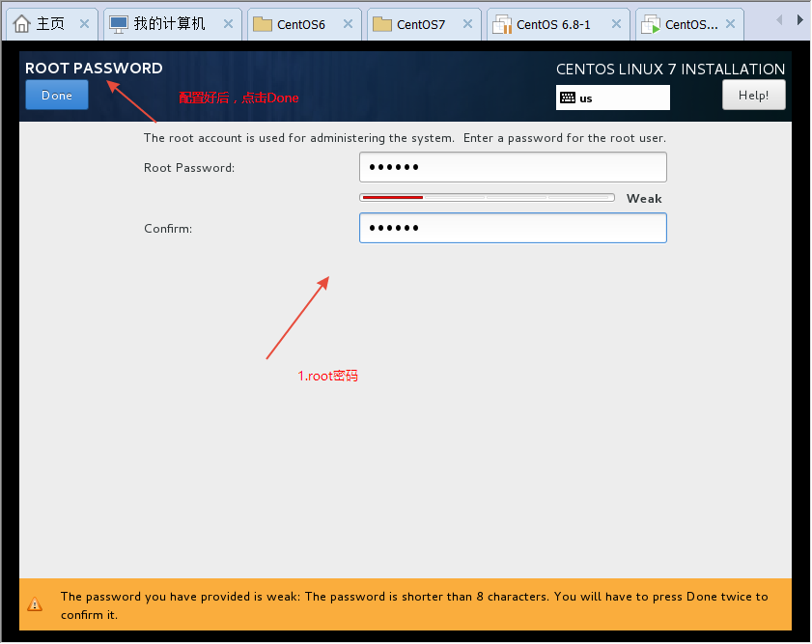This screenshot has height=644, width=812.
Task: Close the CentOS 6.8-1 tab
Action: point(616,24)
